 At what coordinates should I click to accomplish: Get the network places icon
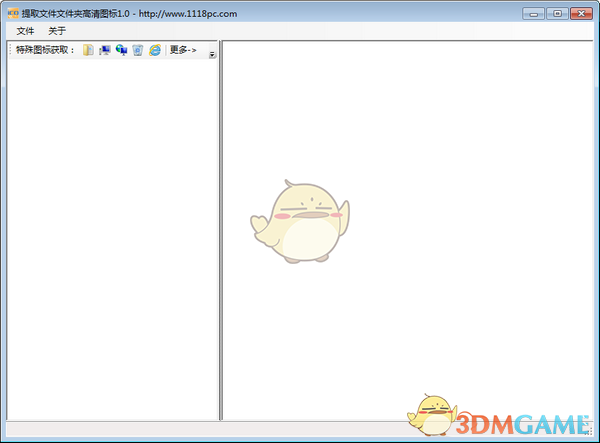(x=121, y=50)
